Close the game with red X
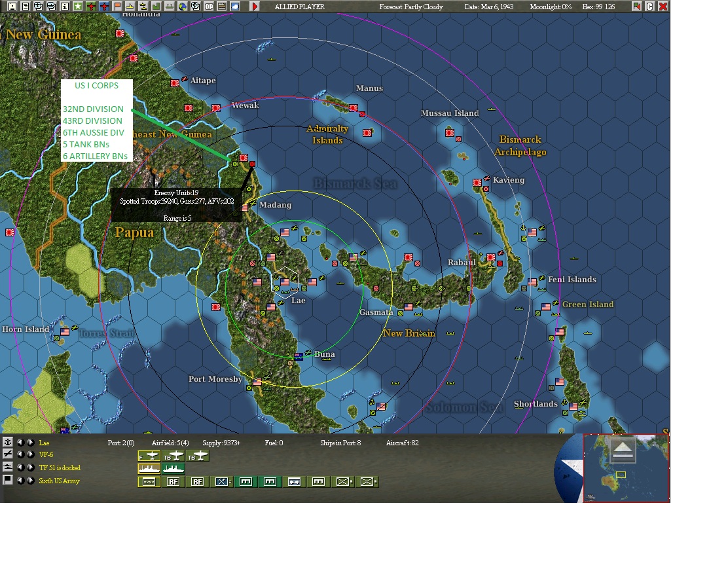The image size is (709, 588). click(x=663, y=7)
